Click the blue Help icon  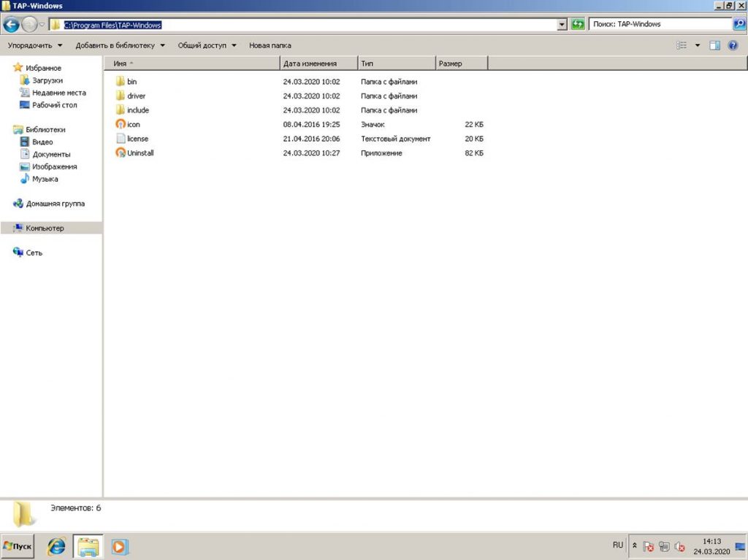coord(733,45)
